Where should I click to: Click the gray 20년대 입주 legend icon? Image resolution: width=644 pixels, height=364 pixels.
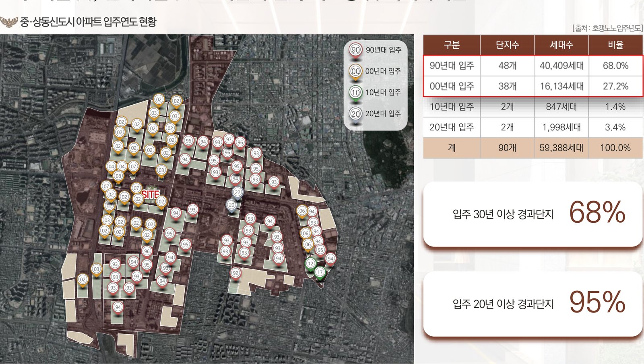pos(355,114)
